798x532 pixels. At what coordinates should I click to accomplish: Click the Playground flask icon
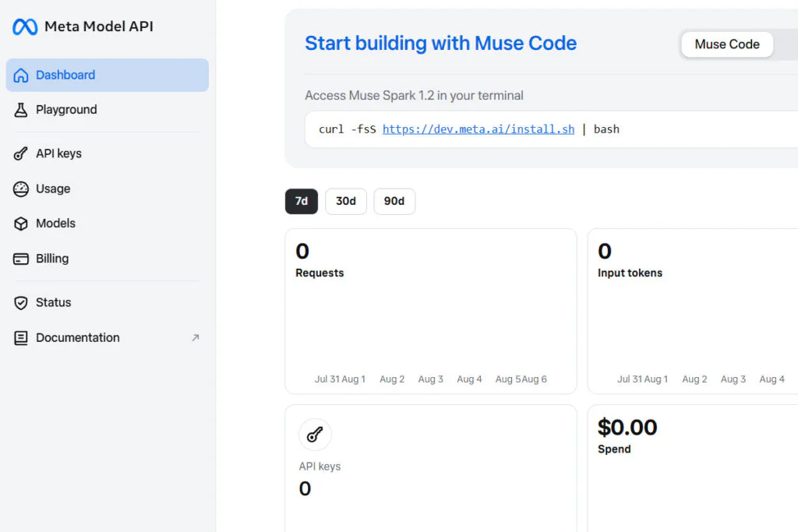pyautogui.click(x=21, y=110)
